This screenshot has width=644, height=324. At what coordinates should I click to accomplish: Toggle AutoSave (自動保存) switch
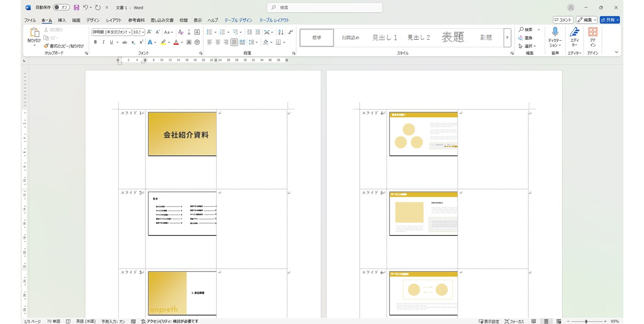61,8
